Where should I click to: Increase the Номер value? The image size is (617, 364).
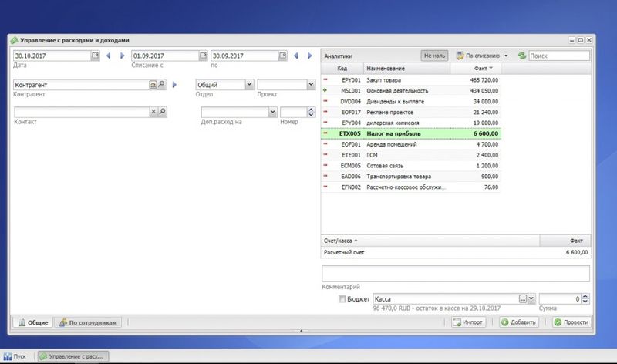click(312, 110)
